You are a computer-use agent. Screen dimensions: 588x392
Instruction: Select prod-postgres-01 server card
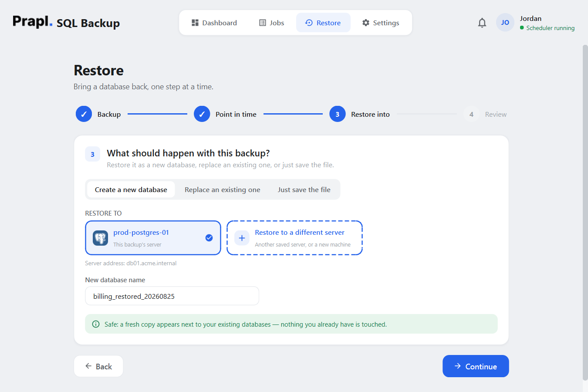pos(153,238)
